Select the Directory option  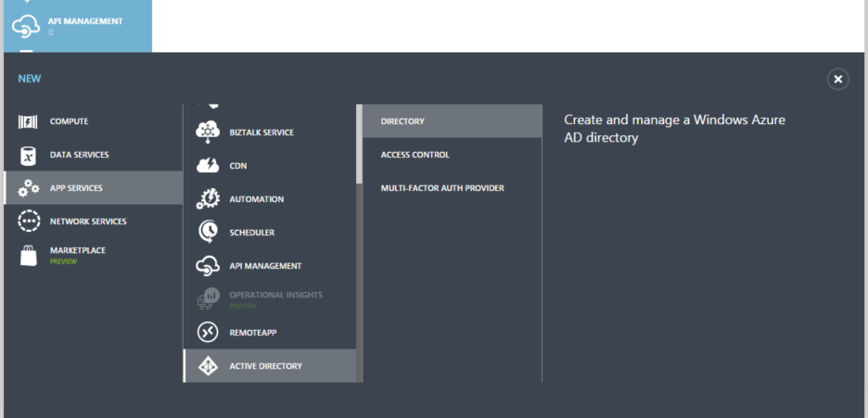[453, 121]
